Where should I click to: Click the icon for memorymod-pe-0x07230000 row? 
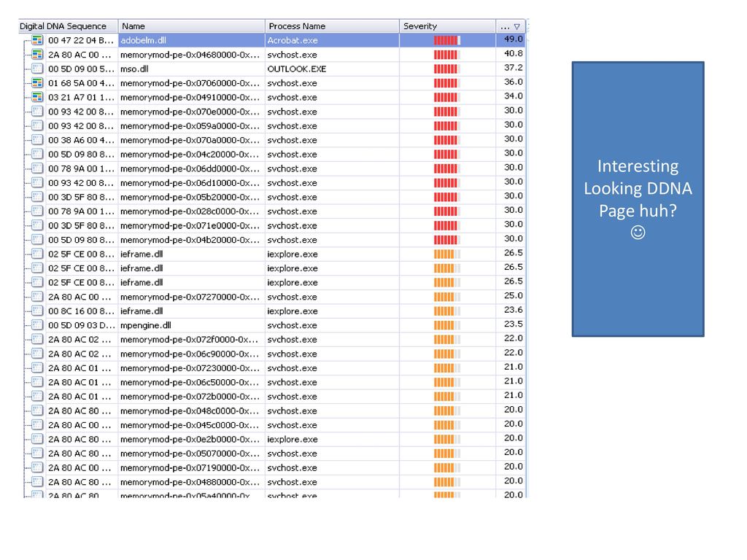(37, 368)
